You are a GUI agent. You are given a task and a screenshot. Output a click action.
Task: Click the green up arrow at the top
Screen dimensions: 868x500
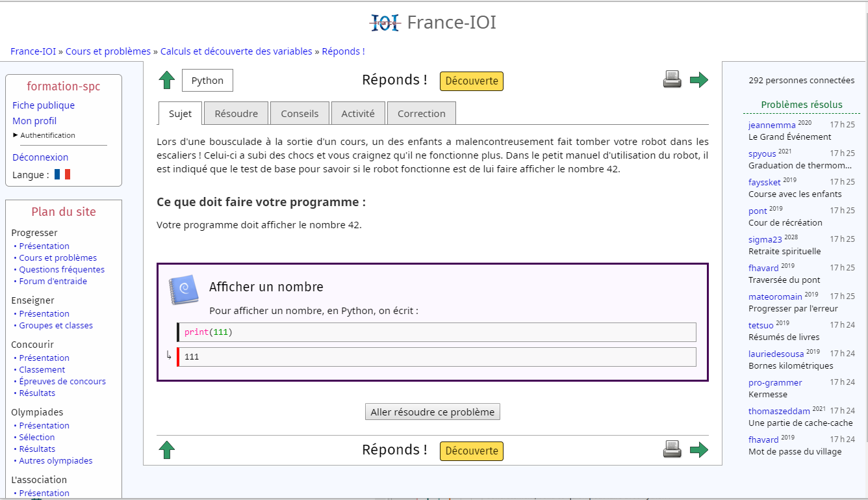167,79
